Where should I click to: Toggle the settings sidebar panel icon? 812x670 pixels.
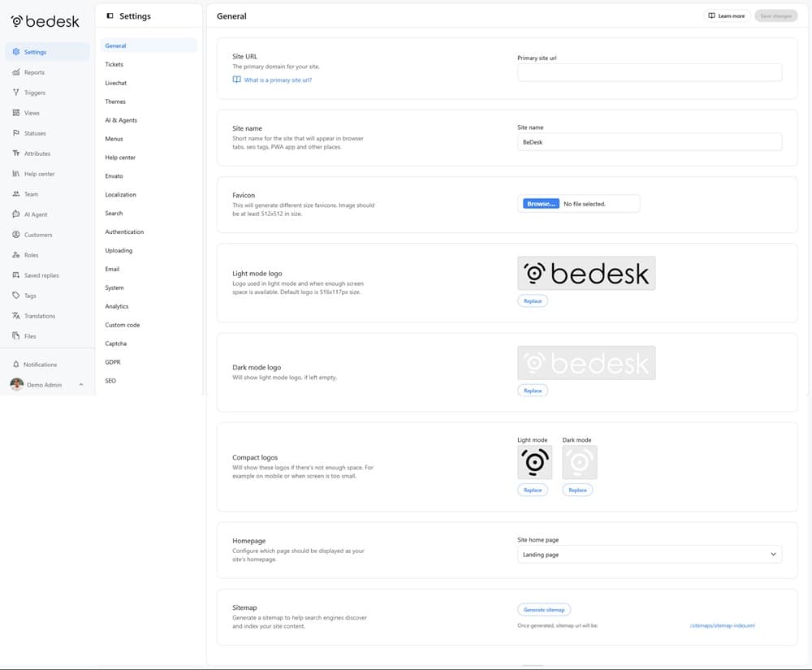(110, 15)
